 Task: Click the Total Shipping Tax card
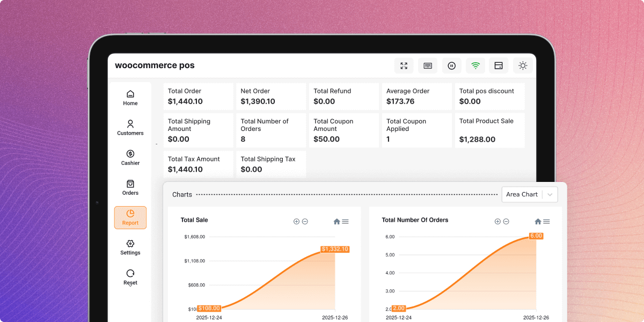271,164
